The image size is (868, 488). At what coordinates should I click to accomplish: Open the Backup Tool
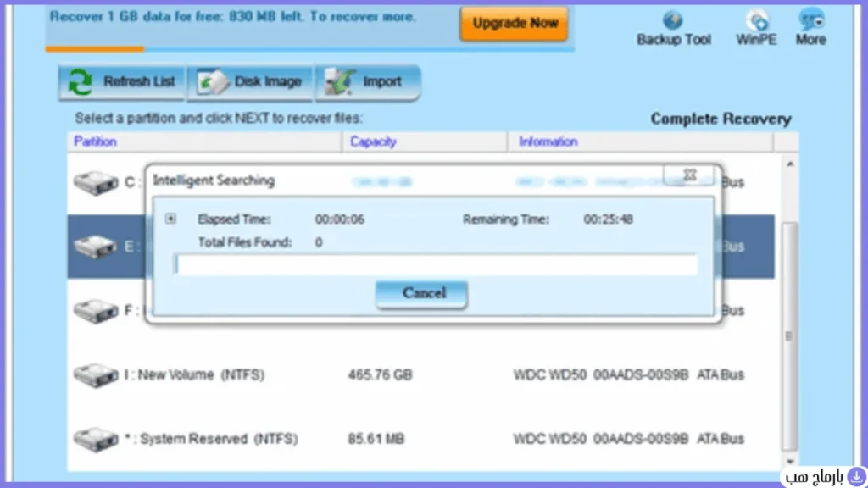tap(673, 29)
